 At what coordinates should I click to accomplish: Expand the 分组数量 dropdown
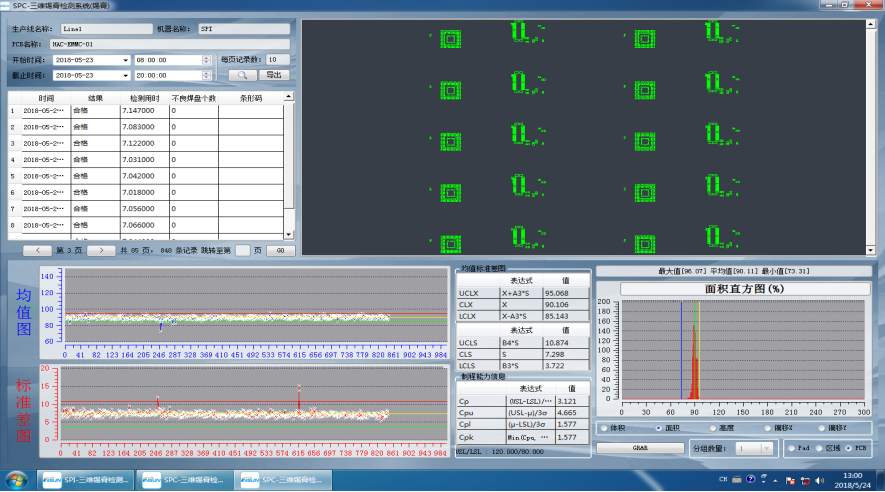click(766, 448)
